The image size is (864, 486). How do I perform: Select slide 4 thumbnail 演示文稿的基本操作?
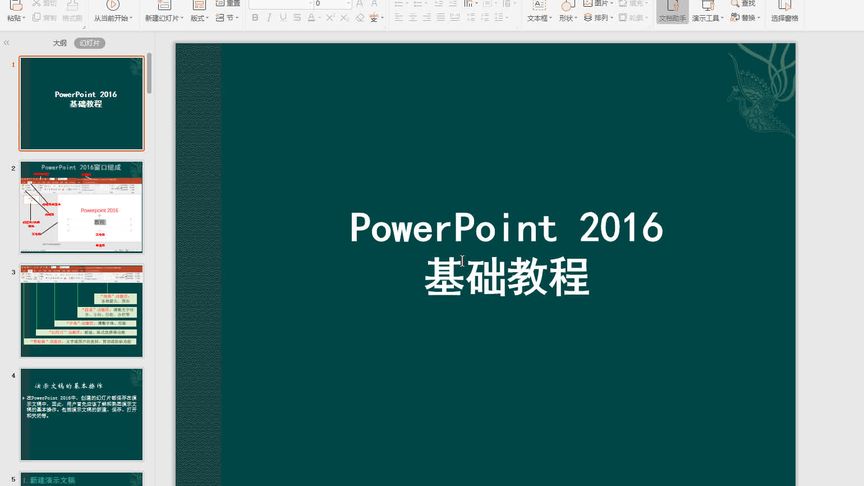click(82, 414)
